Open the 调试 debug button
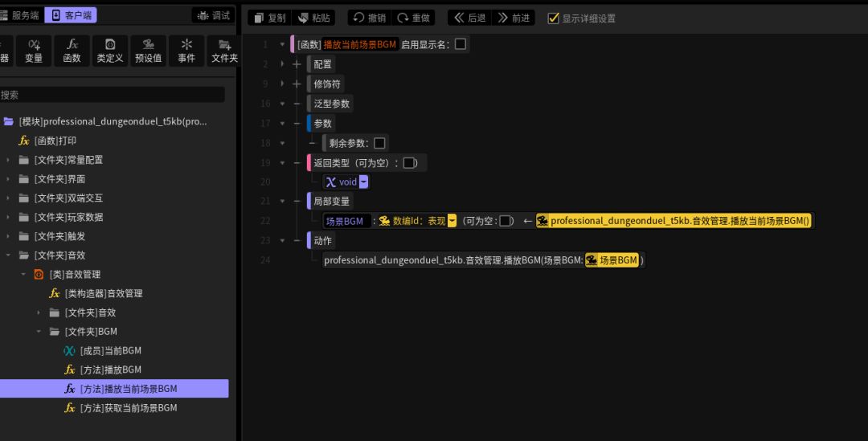Viewport: 868px width, 441px height. coord(214,15)
